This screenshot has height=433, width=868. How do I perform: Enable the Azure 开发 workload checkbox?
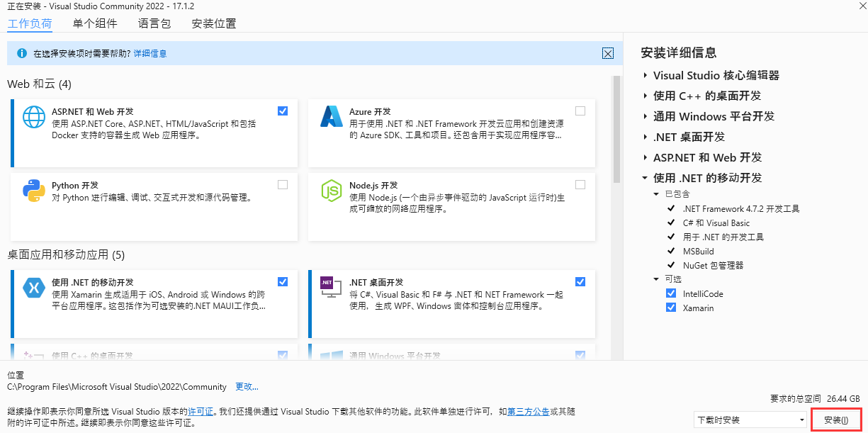[x=580, y=111]
